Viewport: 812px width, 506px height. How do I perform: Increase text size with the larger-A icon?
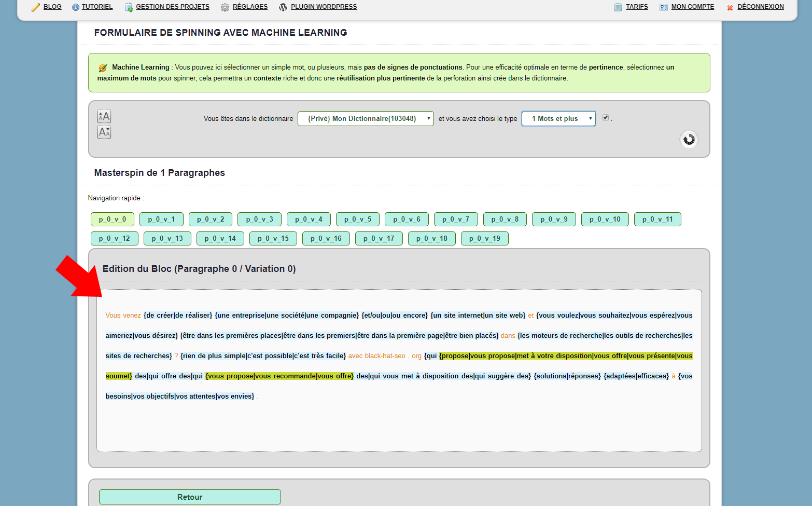click(x=104, y=116)
